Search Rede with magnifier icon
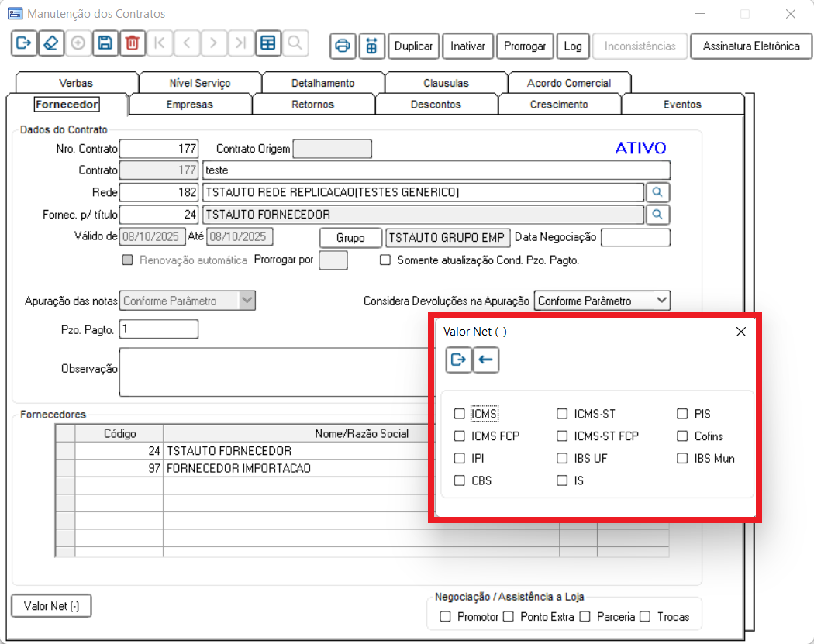The width and height of the screenshot is (814, 644). (x=657, y=192)
